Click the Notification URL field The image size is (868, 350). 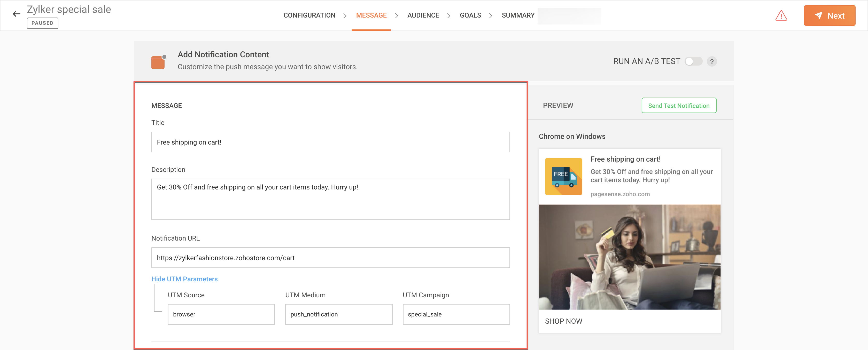tap(330, 258)
